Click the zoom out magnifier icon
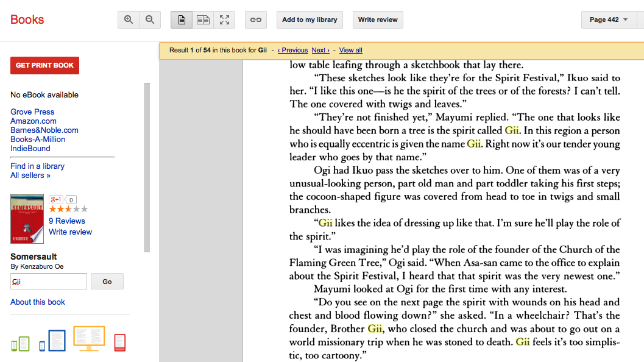Screen dimensions: 644x362 150,20
